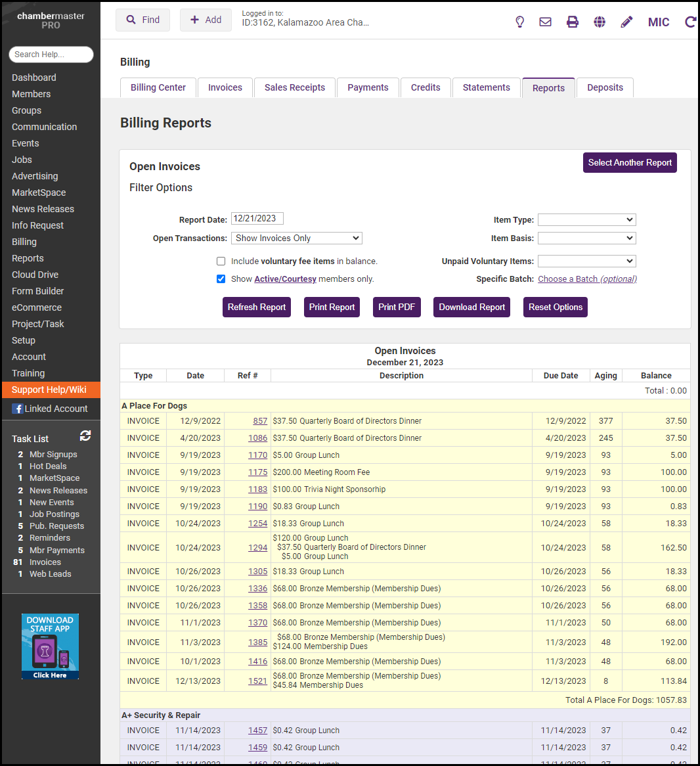Enable include voluntary fee items checkbox
Viewport: 700px width, 766px height.
pos(221,261)
